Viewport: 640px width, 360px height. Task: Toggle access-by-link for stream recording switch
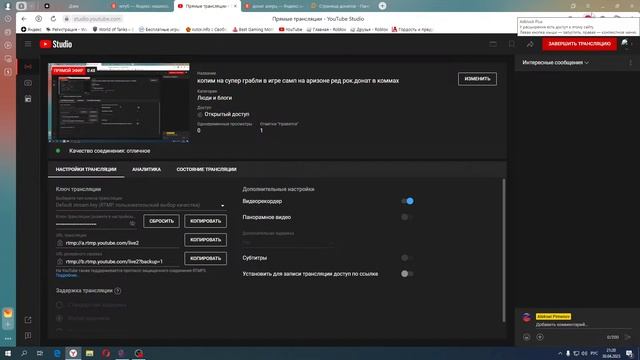[x=407, y=274]
